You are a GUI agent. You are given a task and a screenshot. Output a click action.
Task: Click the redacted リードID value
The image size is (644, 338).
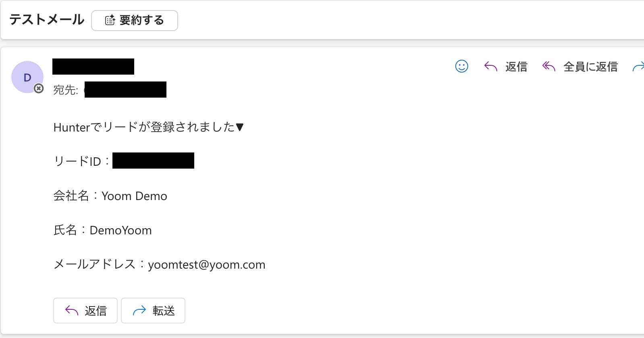[x=153, y=161]
